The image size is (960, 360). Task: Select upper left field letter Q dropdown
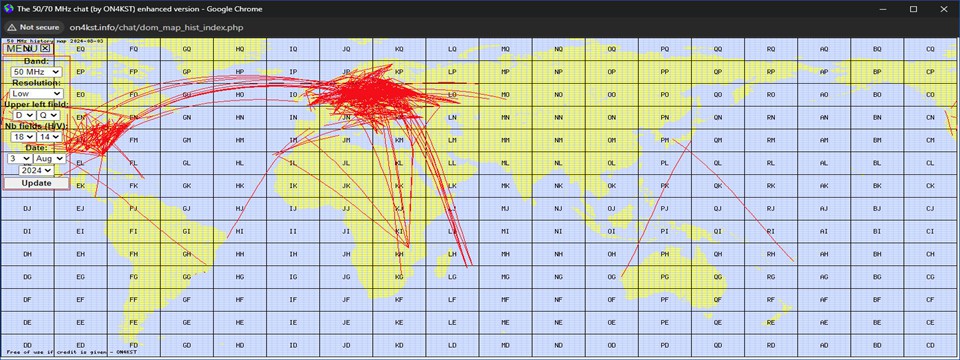coord(48,115)
